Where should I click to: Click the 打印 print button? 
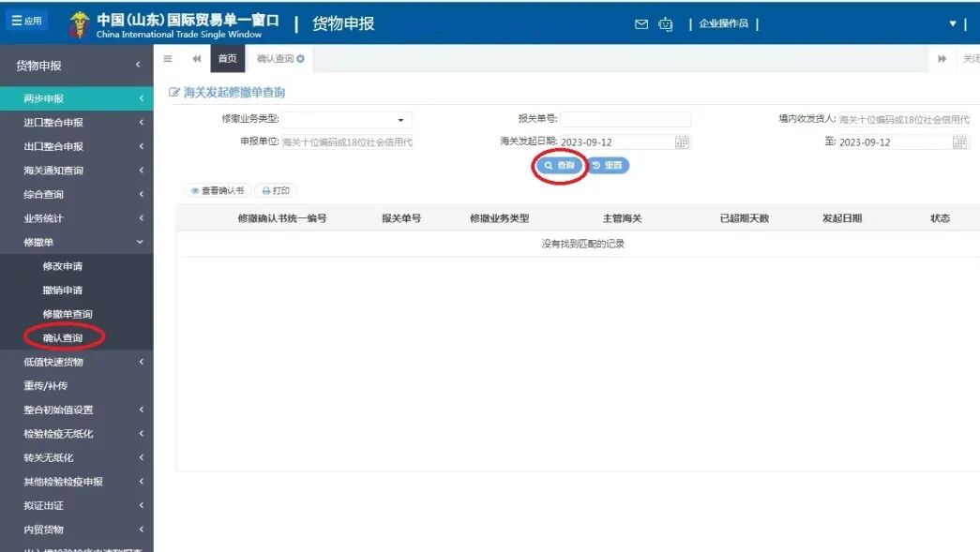coord(276,190)
